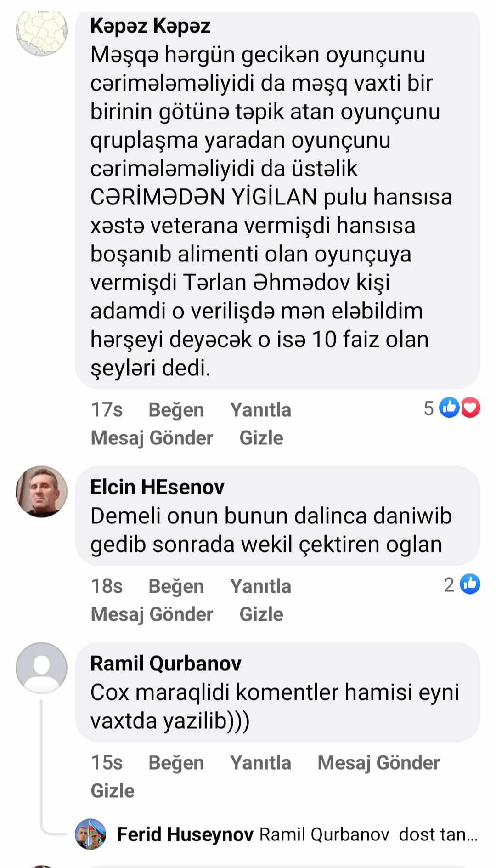Reply to Kəpəz comment via Yanıtla

pos(260,410)
